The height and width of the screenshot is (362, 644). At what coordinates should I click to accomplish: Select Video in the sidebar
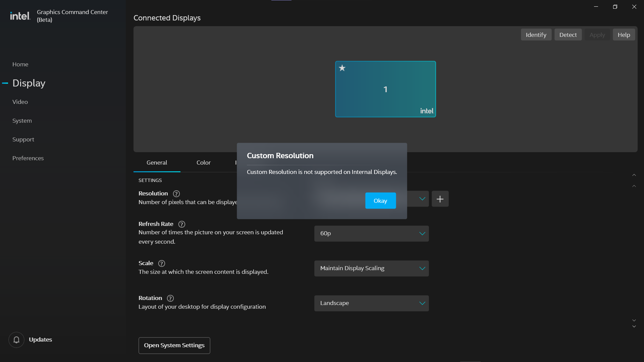[x=20, y=102]
